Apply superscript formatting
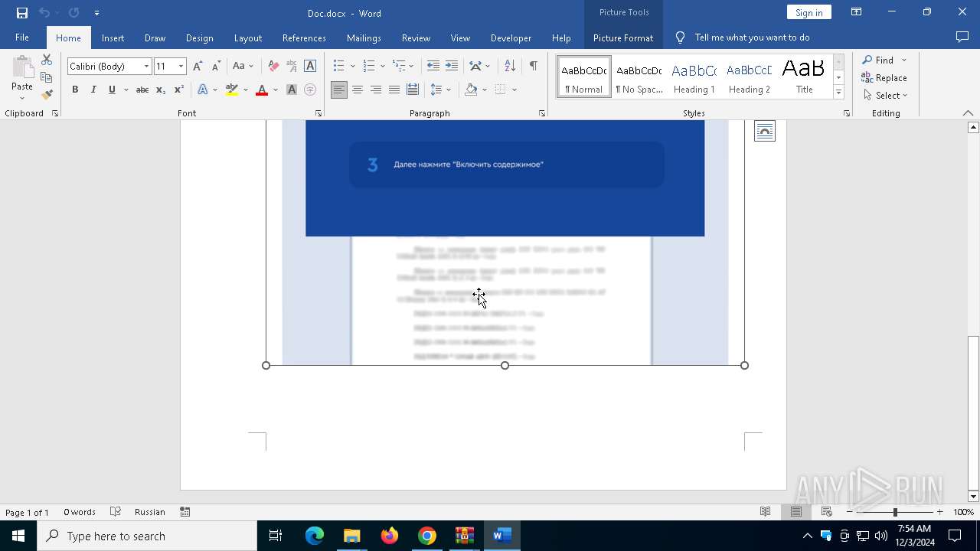 pyautogui.click(x=179, y=90)
